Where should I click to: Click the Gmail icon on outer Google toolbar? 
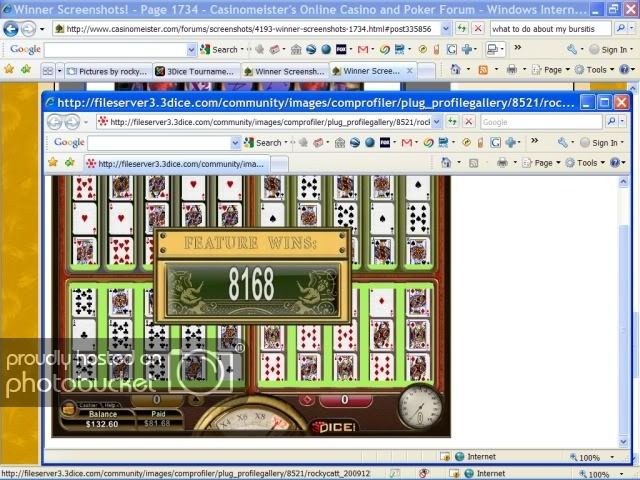coord(363,49)
